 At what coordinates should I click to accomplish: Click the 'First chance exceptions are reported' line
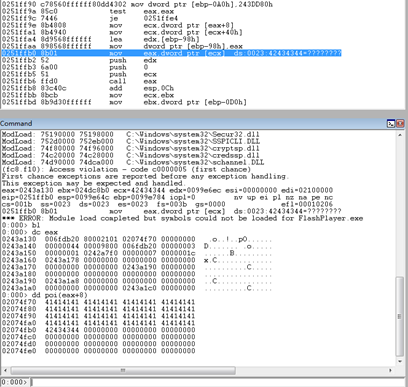click(x=145, y=176)
